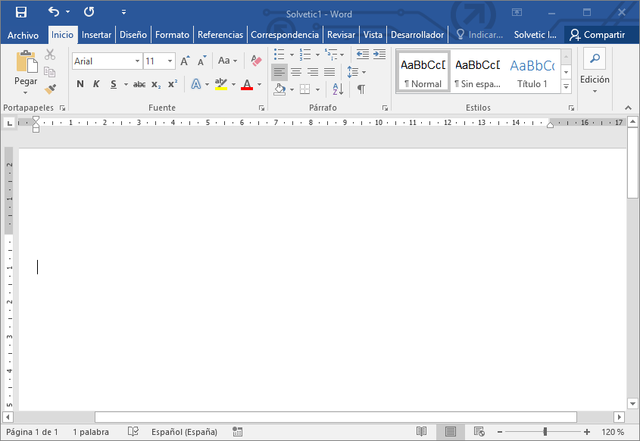Click the Compartir share button

(598, 35)
